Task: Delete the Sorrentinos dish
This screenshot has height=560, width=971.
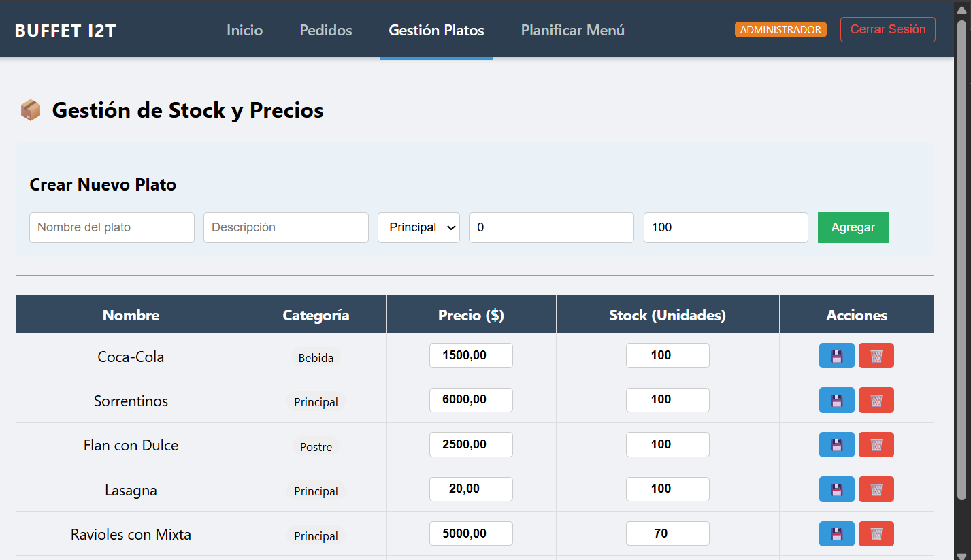Action: pos(876,400)
